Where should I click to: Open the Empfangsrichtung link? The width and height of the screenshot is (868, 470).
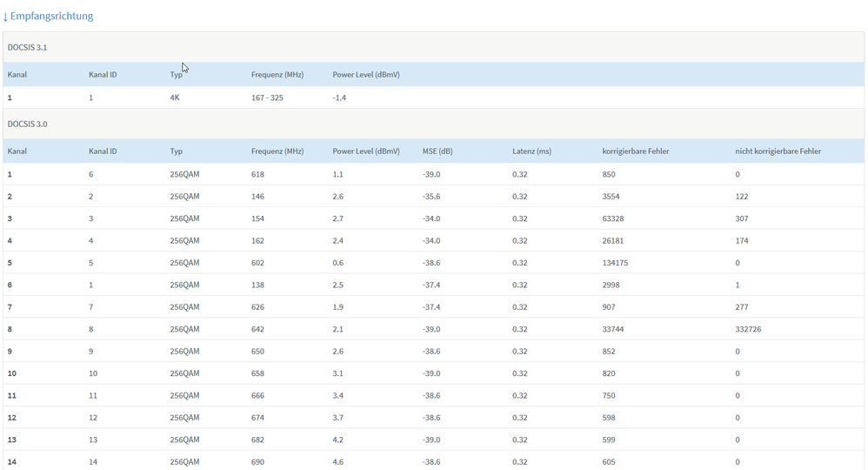click(x=48, y=16)
